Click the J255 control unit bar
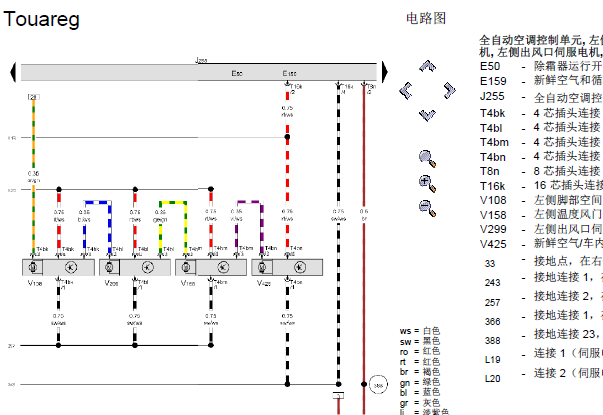 [x=198, y=72]
